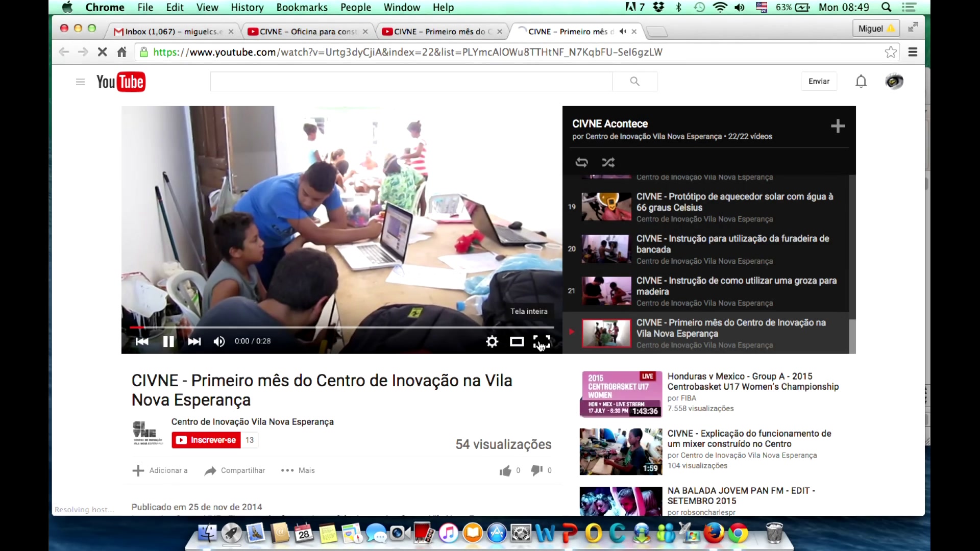Open Finder from the Dock
Viewport: 980px width, 551px height.
(x=207, y=534)
